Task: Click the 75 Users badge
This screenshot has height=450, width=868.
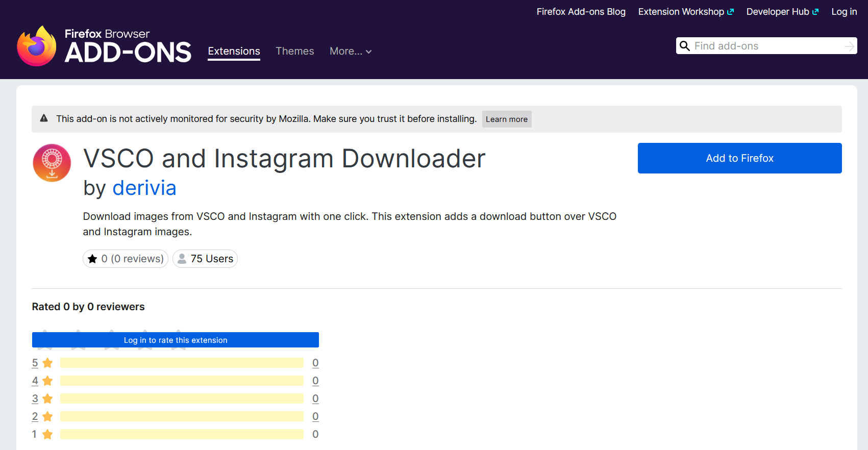Action: (205, 259)
